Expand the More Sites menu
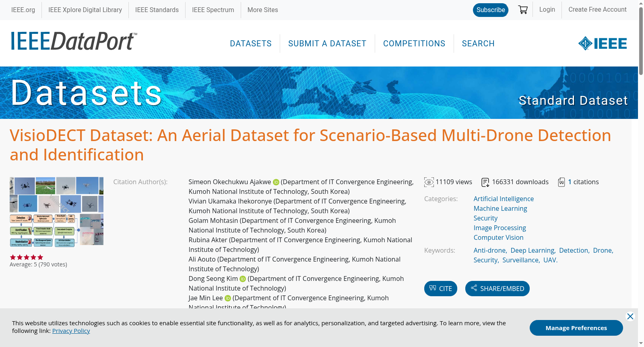The height and width of the screenshot is (347, 644). pos(263,10)
